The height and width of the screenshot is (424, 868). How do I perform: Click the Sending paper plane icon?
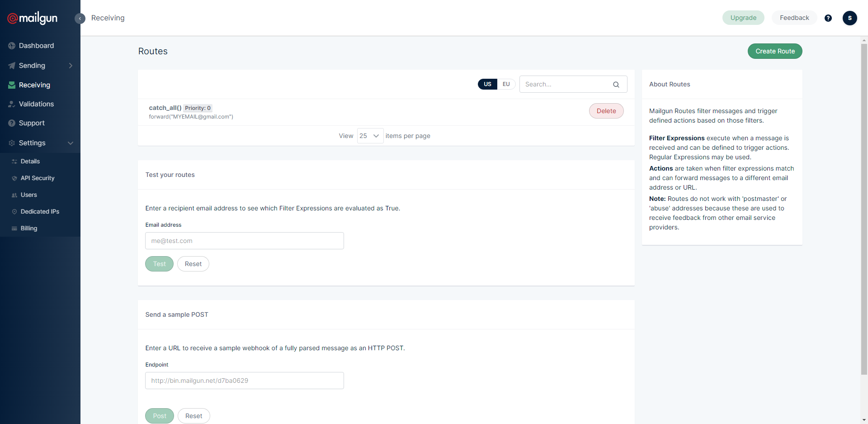(x=12, y=66)
